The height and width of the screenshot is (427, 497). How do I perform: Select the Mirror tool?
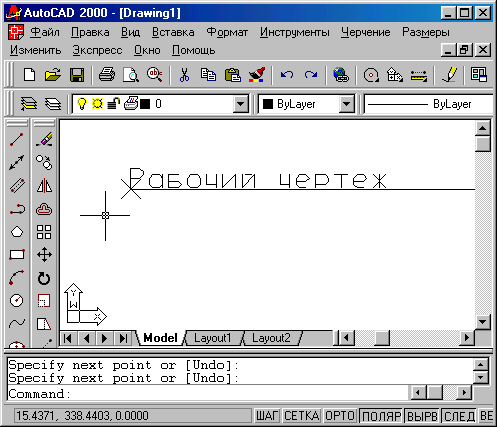[x=44, y=186]
